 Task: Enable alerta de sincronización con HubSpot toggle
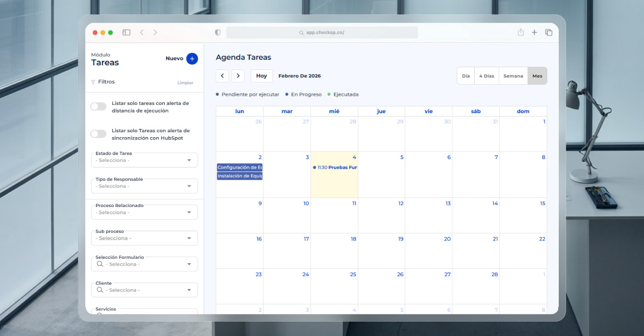[x=99, y=134]
